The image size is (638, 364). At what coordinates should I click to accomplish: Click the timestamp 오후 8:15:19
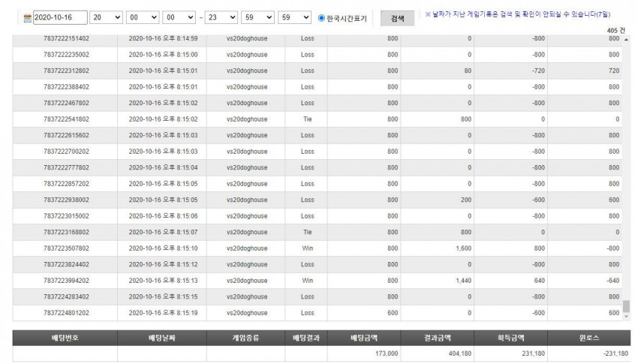tap(180, 313)
